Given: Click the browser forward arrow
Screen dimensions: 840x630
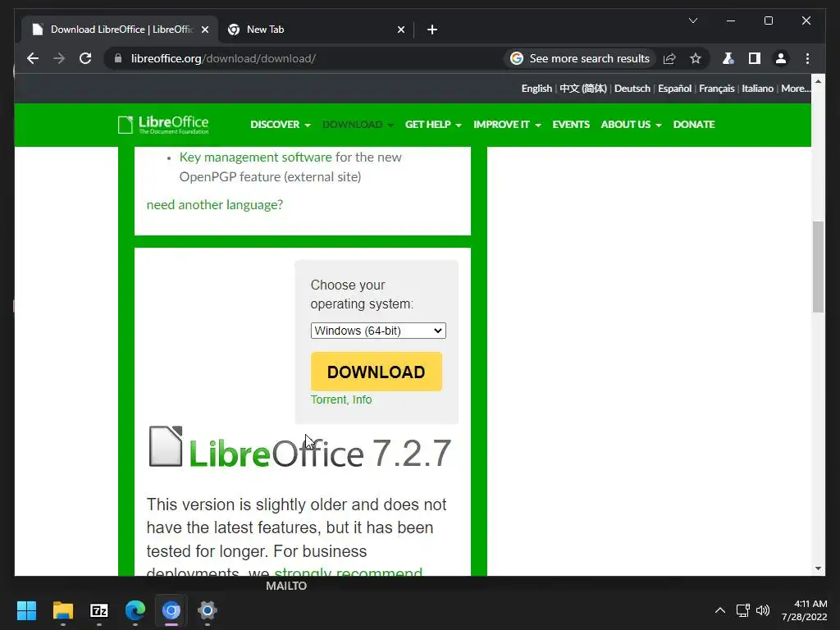Looking at the screenshot, I should [59, 58].
